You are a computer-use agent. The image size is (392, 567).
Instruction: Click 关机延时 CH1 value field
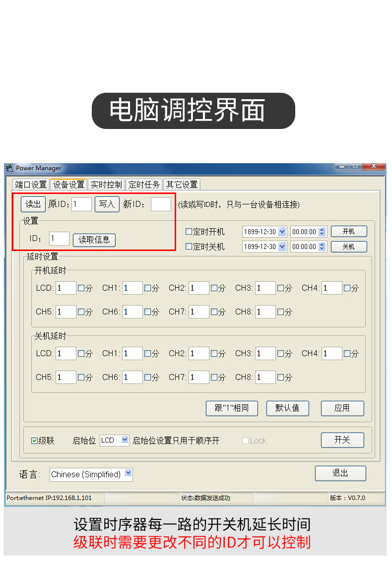132,353
